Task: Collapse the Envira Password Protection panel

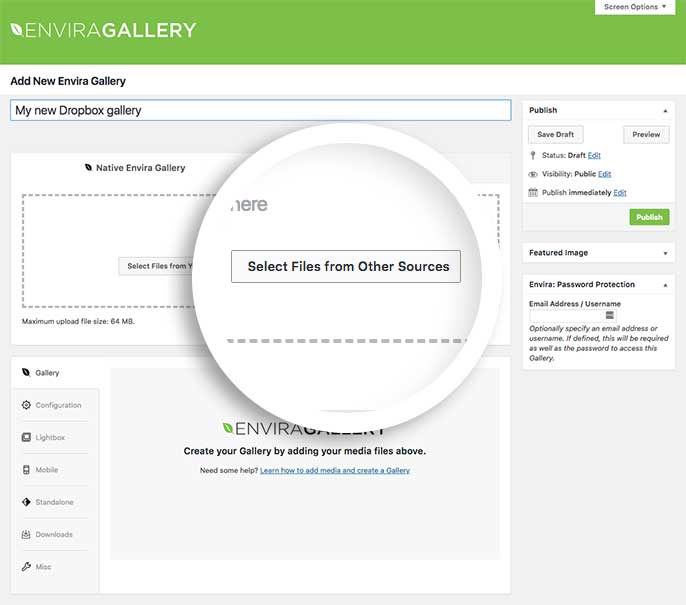Action: [x=665, y=285]
